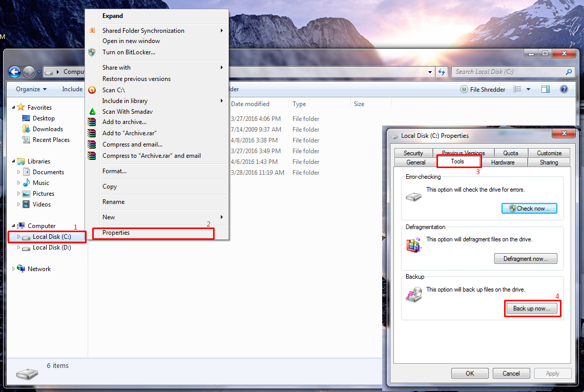Click the Check now... button
Viewport: 584px width, 392px height.
[529, 208]
